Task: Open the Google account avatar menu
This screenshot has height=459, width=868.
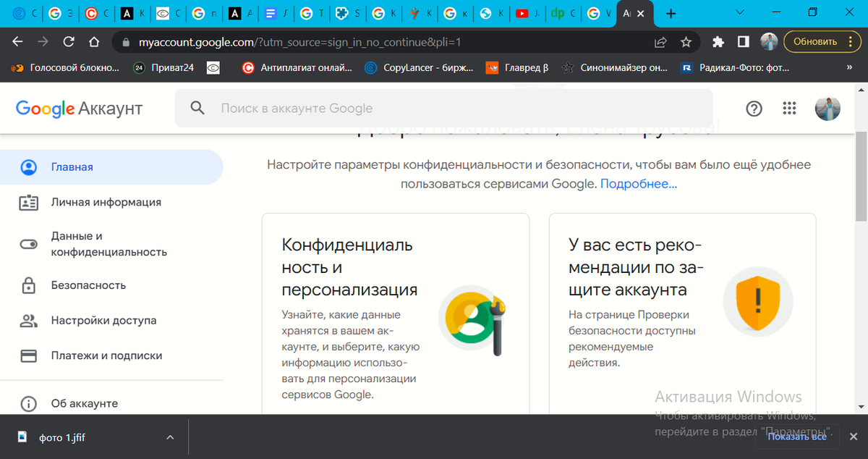Action: 827,109
